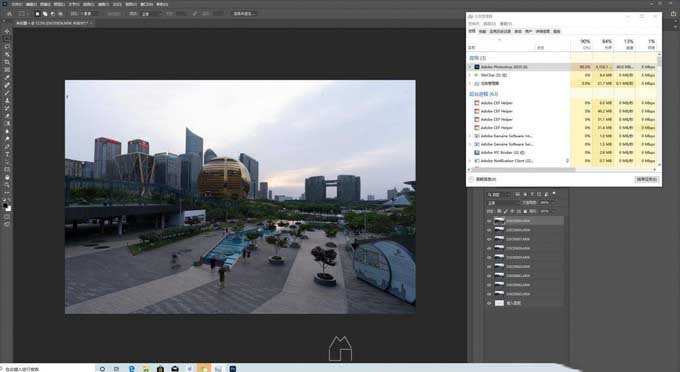Select the History Brush tool

click(x=7, y=108)
